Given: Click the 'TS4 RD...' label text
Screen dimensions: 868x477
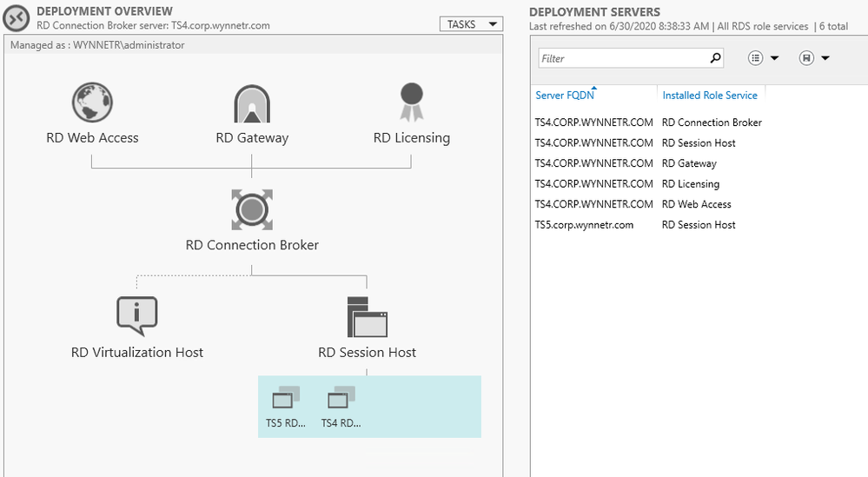Looking at the screenshot, I should (x=341, y=423).
